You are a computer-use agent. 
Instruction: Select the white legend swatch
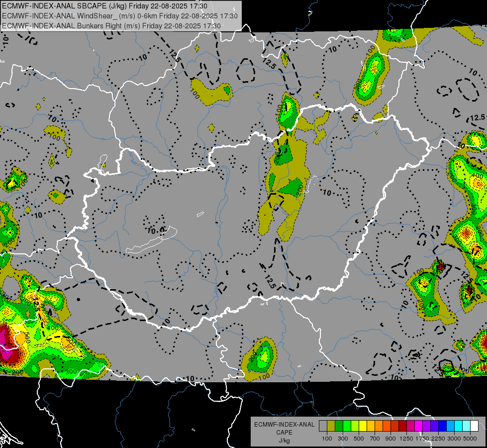[475, 426]
